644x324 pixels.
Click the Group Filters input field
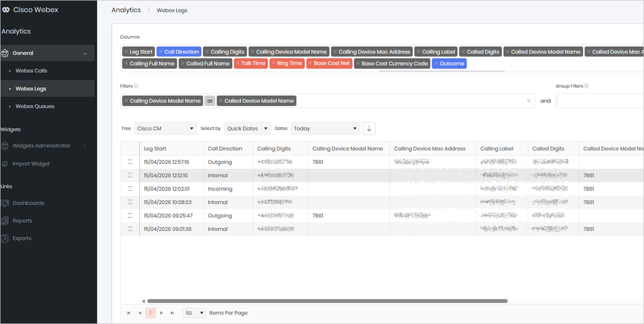(x=600, y=101)
